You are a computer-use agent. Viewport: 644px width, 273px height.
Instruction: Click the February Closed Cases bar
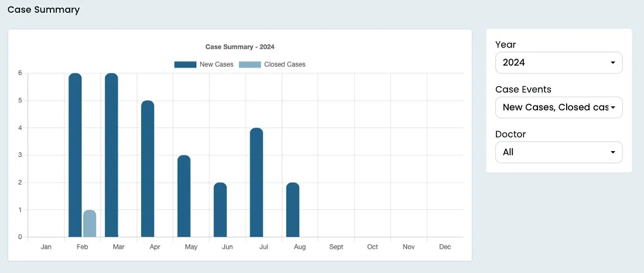pos(90,224)
